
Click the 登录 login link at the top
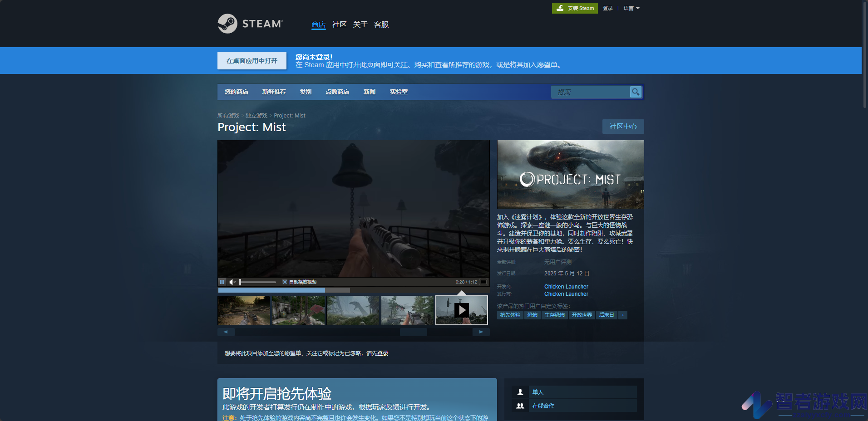pyautogui.click(x=608, y=8)
